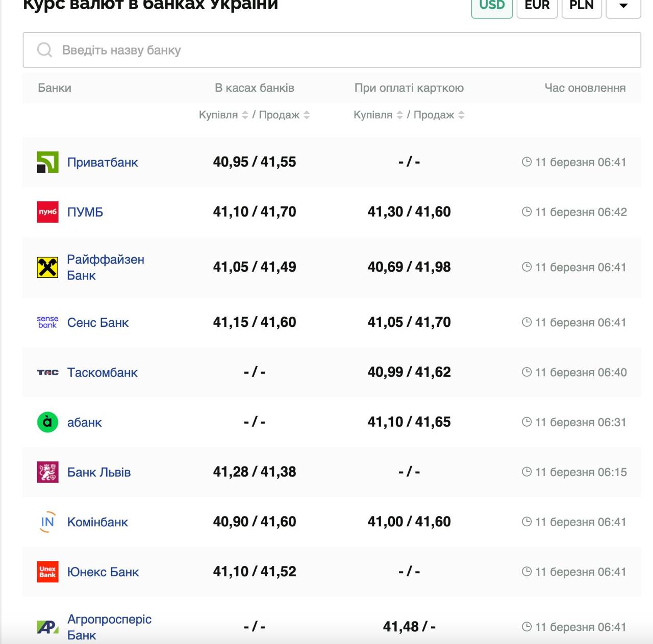Switch to the PLN currency tab
This screenshot has height=644, width=653.
pos(582,6)
